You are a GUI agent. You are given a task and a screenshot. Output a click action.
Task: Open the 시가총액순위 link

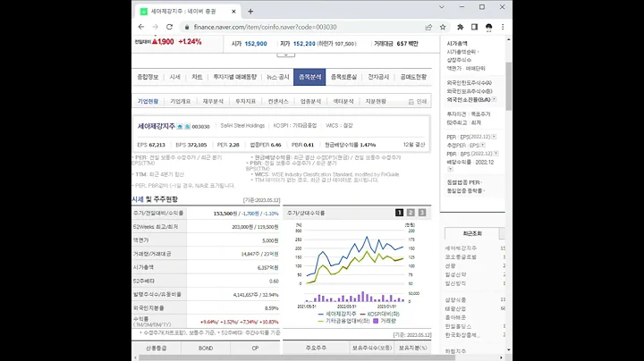pyautogui.click(x=462, y=52)
